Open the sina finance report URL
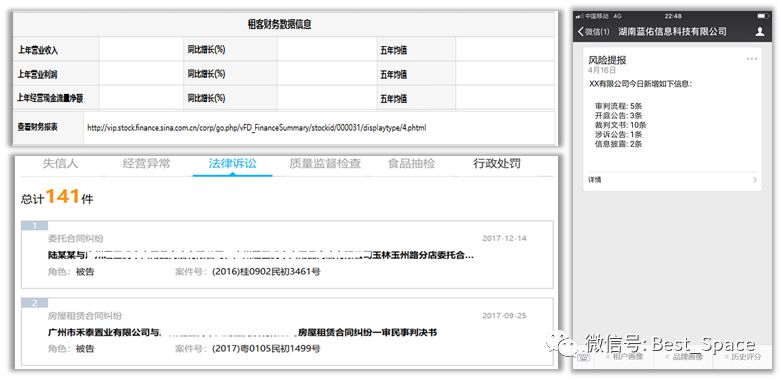This screenshot has width=781, height=380. (256, 128)
